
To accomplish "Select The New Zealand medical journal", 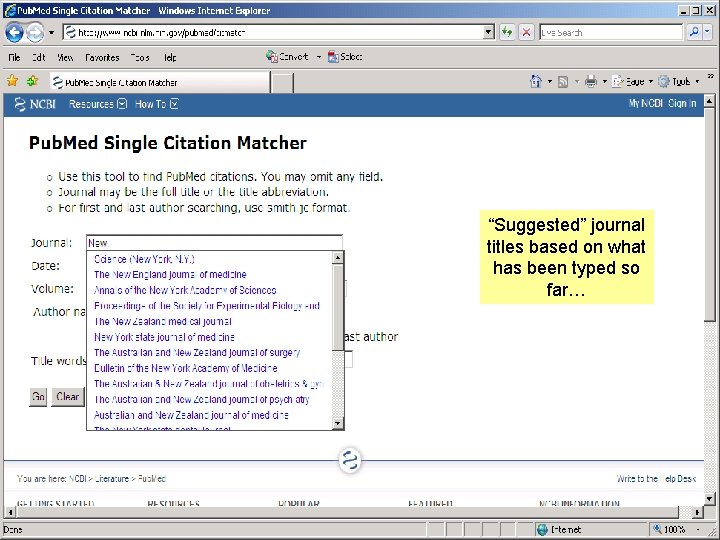I will click(x=163, y=321).
